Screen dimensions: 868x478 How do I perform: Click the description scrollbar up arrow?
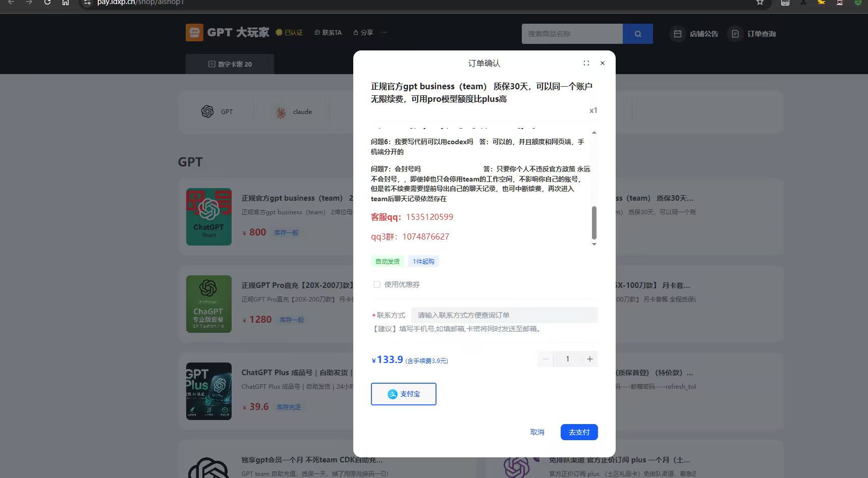tap(594, 133)
